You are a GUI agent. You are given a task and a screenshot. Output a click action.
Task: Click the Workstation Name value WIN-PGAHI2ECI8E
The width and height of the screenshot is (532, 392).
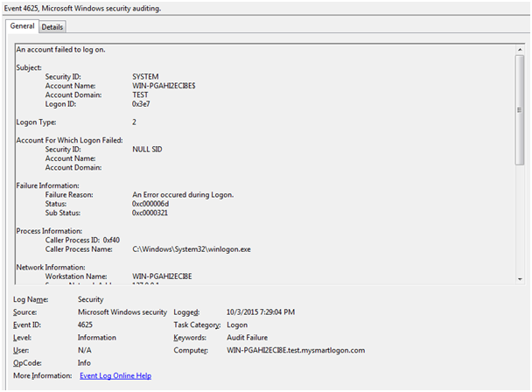tap(162, 276)
